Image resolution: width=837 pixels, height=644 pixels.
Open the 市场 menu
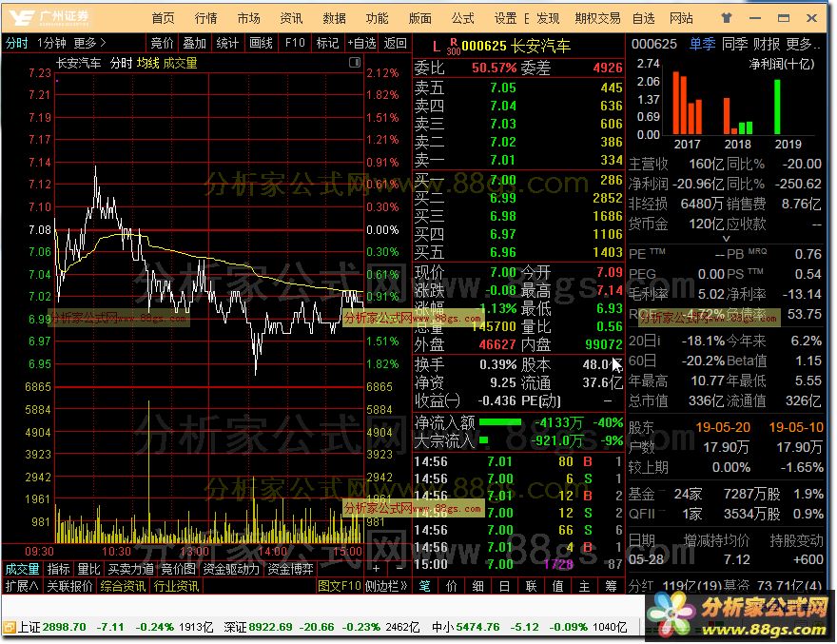pyautogui.click(x=249, y=18)
